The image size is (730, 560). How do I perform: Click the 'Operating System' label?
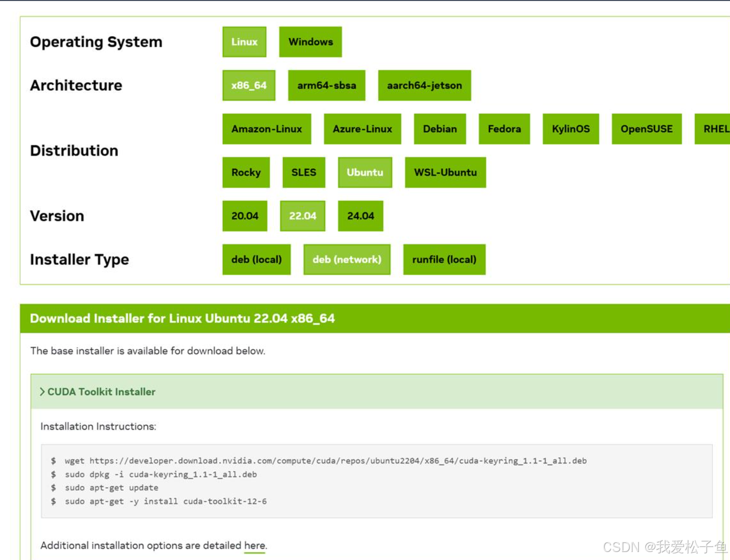96,42
